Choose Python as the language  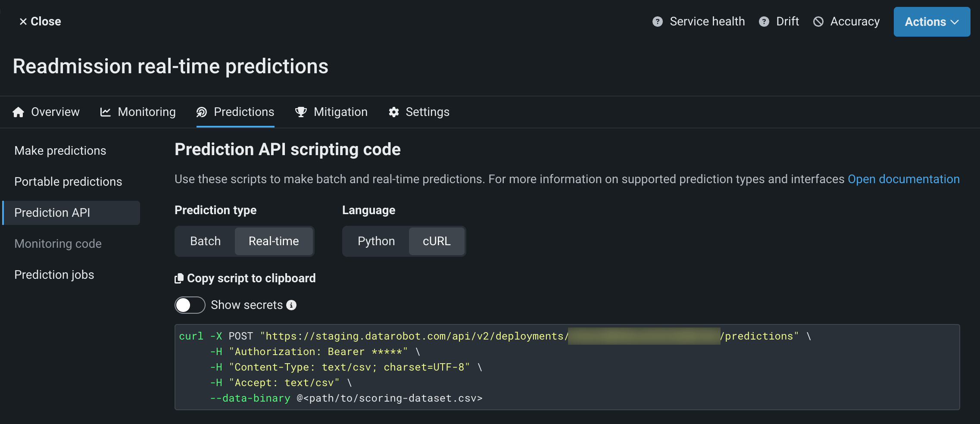pos(376,241)
